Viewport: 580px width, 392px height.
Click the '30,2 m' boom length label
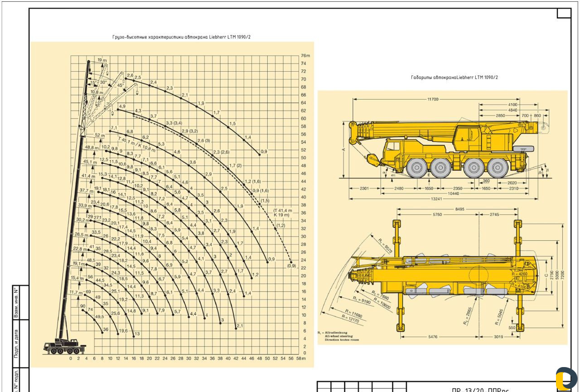click(82, 220)
